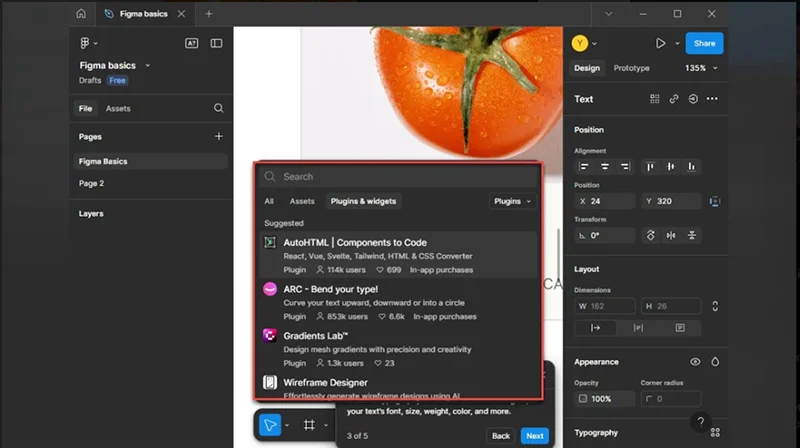Open the Figma main menu logo
The height and width of the screenshot is (448, 800).
85,43
